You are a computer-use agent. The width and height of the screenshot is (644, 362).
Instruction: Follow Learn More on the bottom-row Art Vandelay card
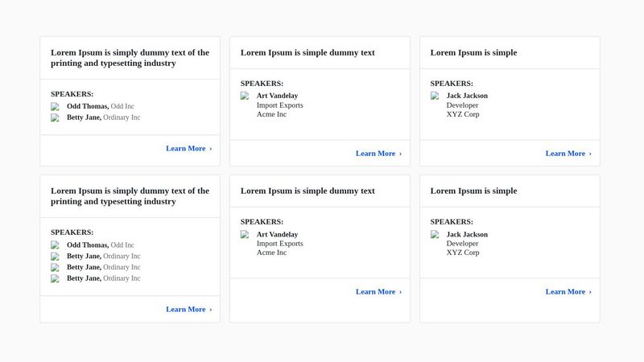pyautogui.click(x=378, y=292)
